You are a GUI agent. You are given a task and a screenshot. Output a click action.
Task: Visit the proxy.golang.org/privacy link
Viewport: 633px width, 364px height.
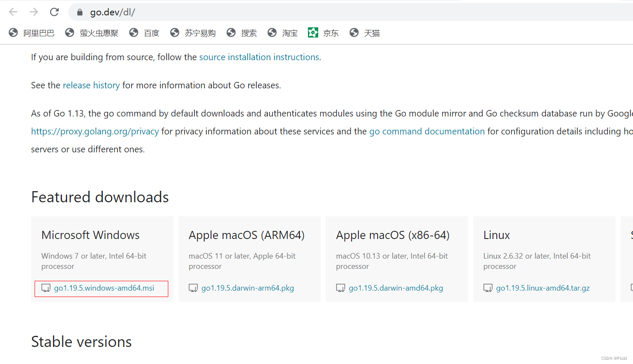[x=95, y=131]
